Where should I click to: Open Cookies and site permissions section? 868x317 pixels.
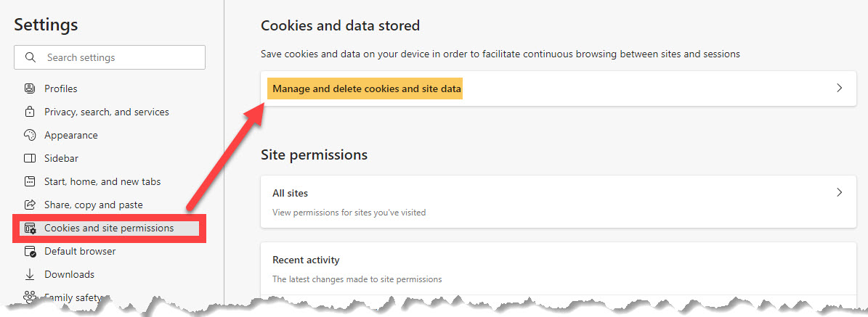(110, 228)
